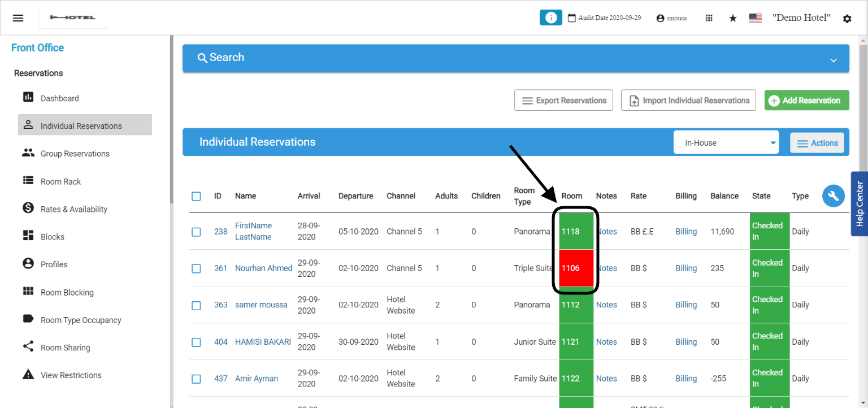Click the blue info icon button
Viewport: 868px width, 408px height.
point(551,18)
